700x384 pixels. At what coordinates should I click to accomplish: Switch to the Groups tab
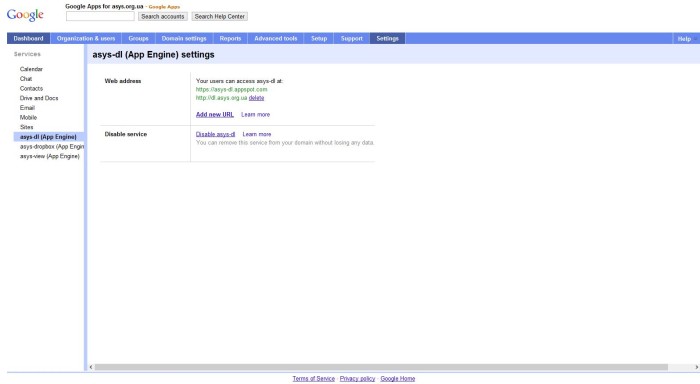(138, 38)
